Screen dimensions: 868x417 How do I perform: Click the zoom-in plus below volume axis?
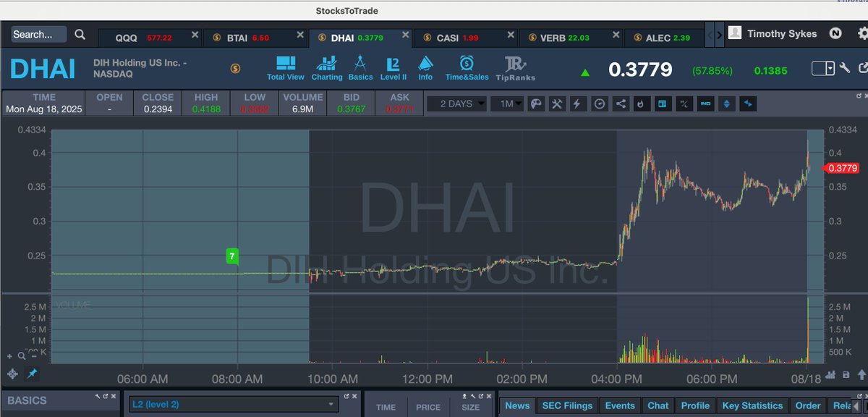pos(10,355)
